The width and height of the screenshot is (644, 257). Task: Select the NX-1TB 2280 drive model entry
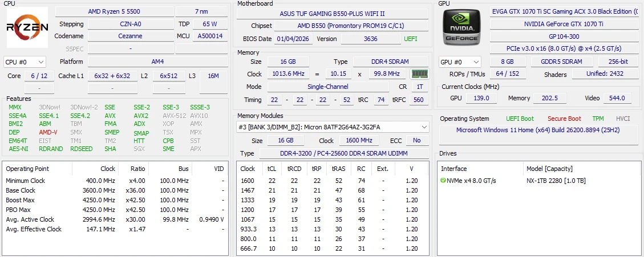coord(556,181)
